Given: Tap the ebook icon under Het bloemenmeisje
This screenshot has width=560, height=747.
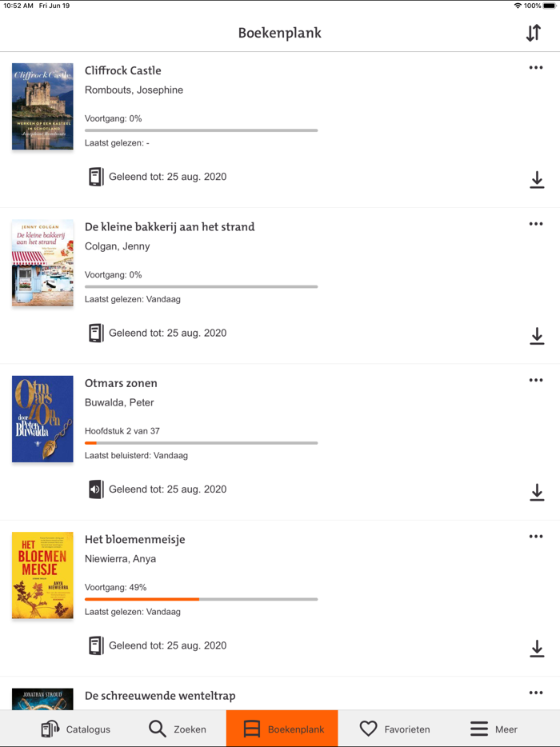Looking at the screenshot, I should click(x=96, y=645).
